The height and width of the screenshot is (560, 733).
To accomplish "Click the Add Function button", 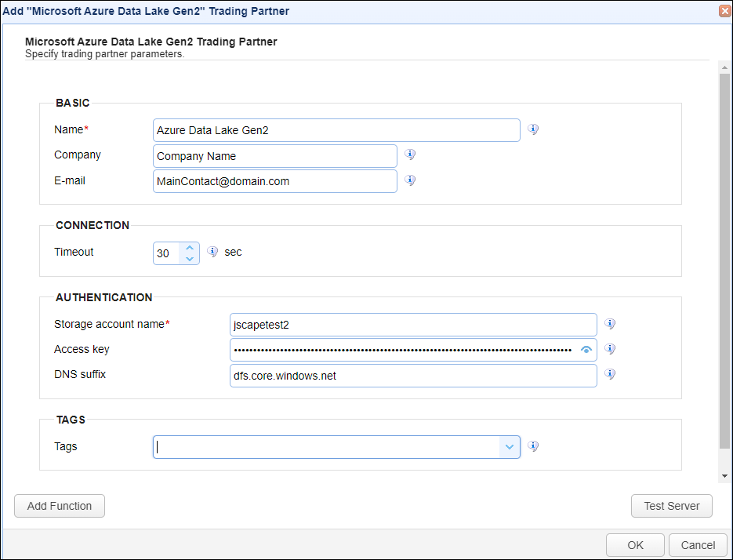I will 60,506.
